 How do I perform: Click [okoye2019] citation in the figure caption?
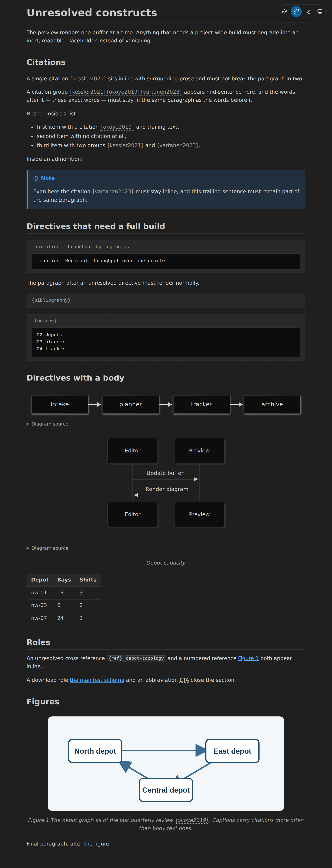(x=192, y=820)
